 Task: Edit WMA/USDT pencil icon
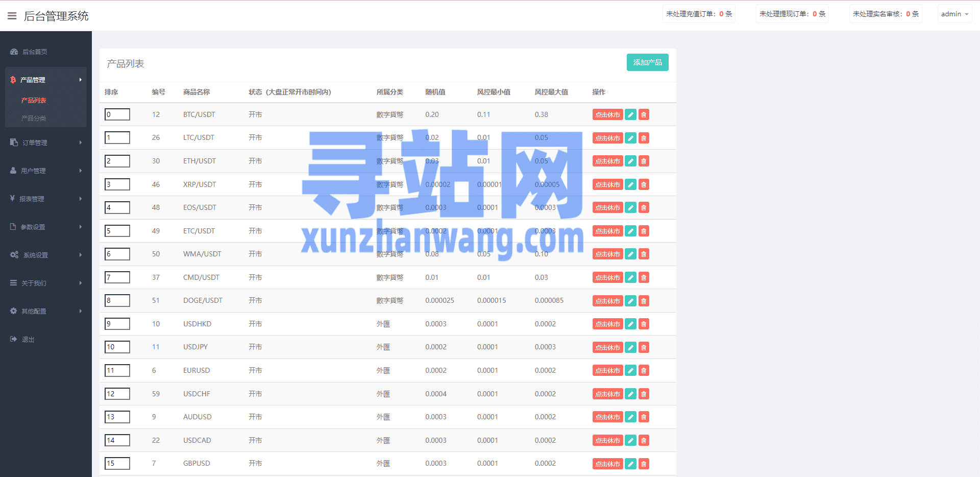coord(631,254)
